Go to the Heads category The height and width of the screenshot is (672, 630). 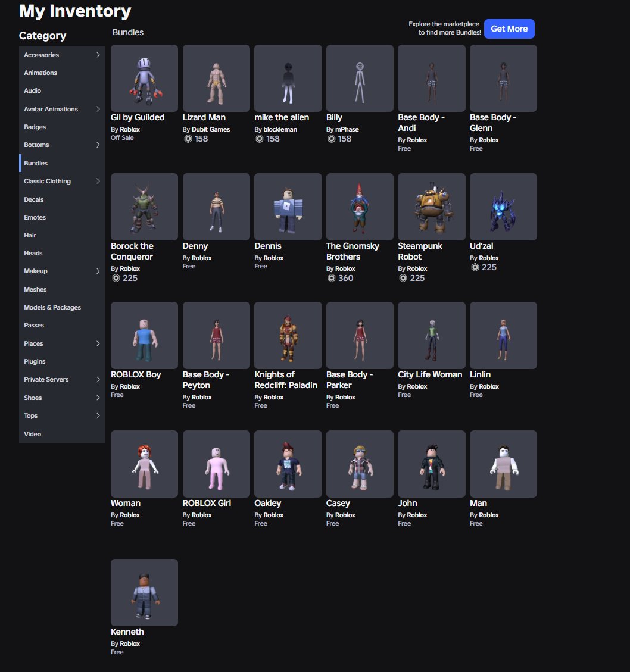62,254
